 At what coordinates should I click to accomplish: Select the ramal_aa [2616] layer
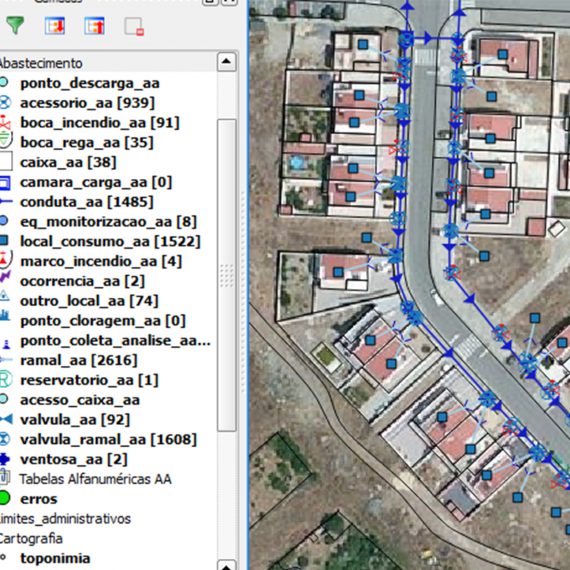[79, 360]
